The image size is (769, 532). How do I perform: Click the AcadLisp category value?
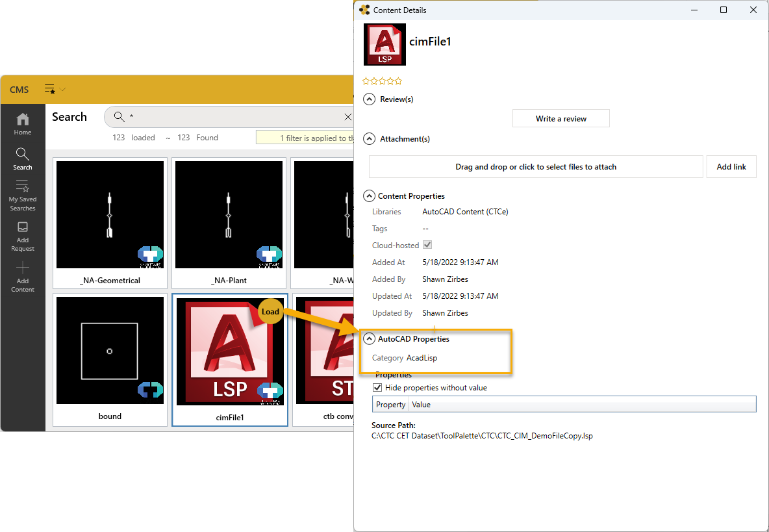click(x=422, y=358)
